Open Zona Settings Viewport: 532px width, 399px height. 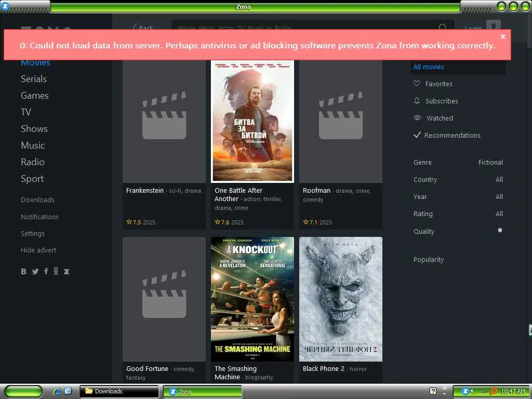click(x=33, y=233)
